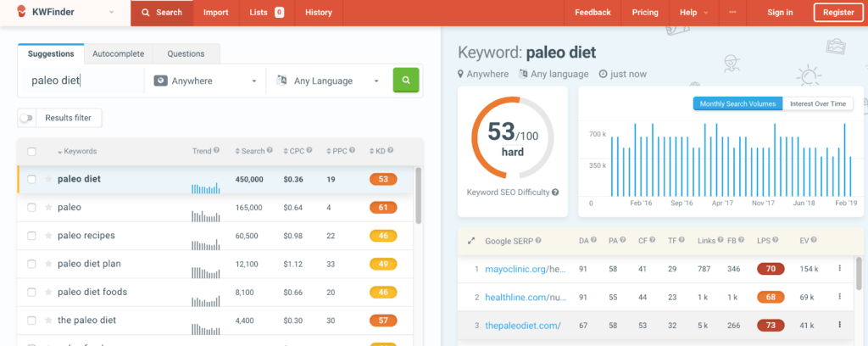The width and height of the screenshot is (868, 346).
Task: Open help icon next to Search column
Action: (x=270, y=151)
